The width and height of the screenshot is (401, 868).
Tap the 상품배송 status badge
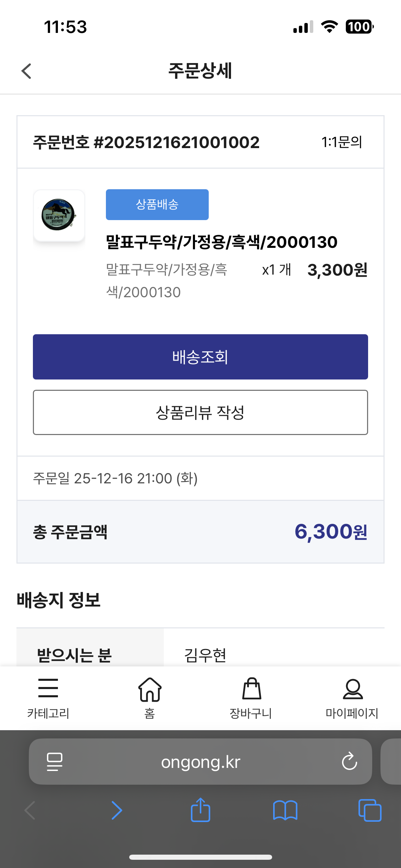157,205
